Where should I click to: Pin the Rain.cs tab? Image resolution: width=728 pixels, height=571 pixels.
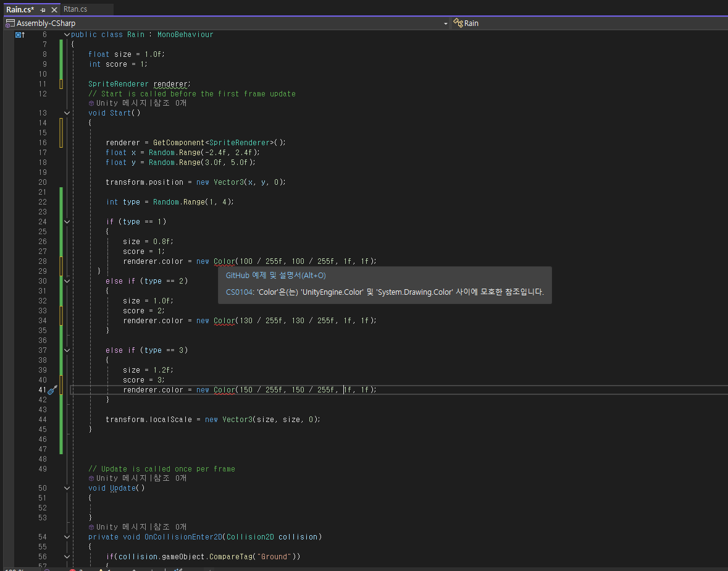(x=43, y=10)
